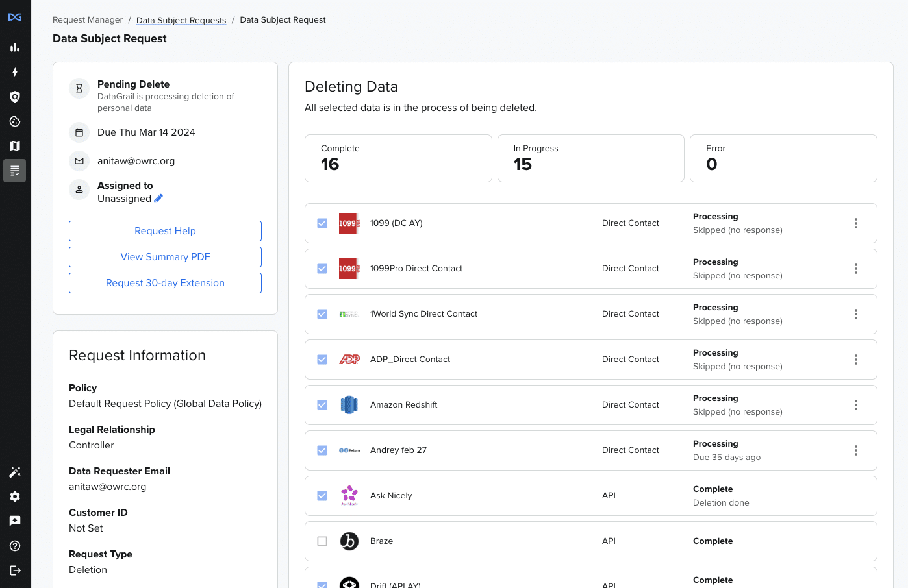
Task: Go to Data Subject Requests breadcrumb
Action: coord(181,20)
